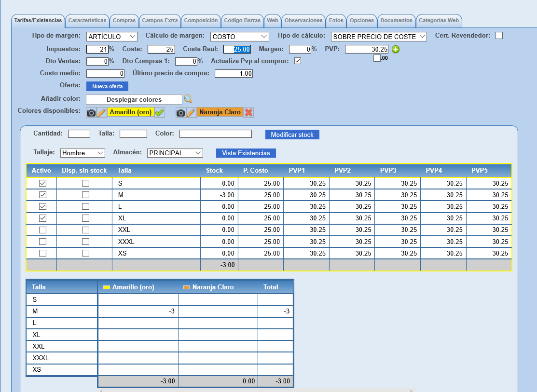This screenshot has height=392, width=537.
Task: Switch to the Características tab
Action: pos(87,21)
